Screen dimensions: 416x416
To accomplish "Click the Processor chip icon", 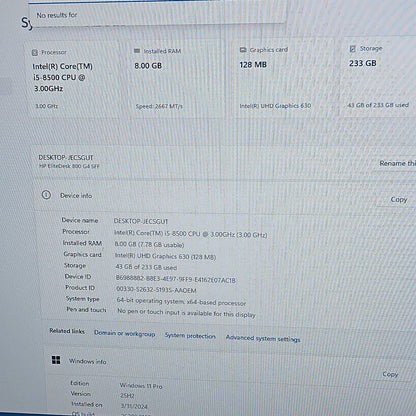I will click(x=35, y=52).
